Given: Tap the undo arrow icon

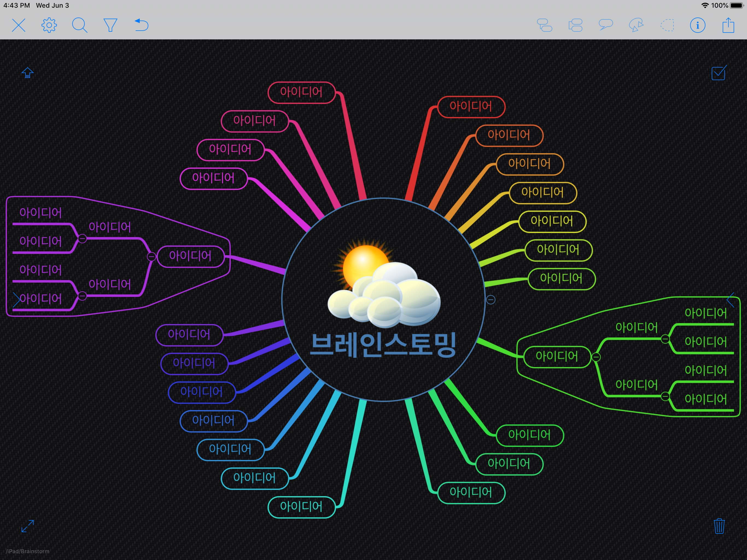Looking at the screenshot, I should click(141, 25).
